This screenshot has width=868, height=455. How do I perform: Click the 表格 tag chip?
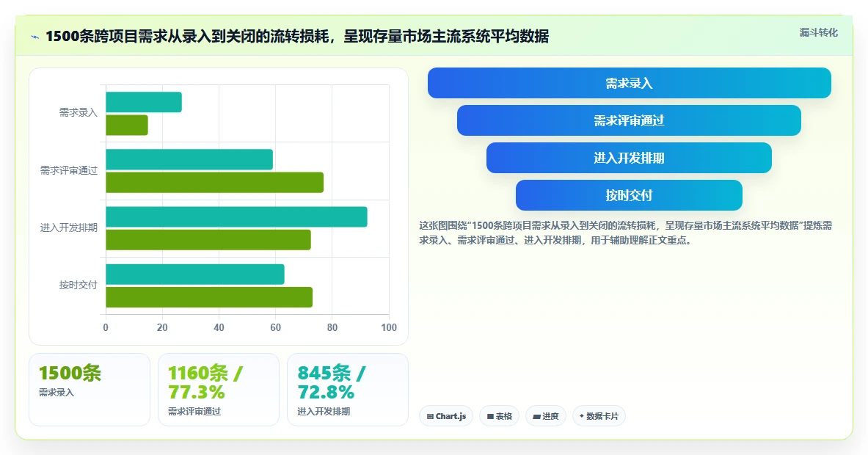pos(500,416)
